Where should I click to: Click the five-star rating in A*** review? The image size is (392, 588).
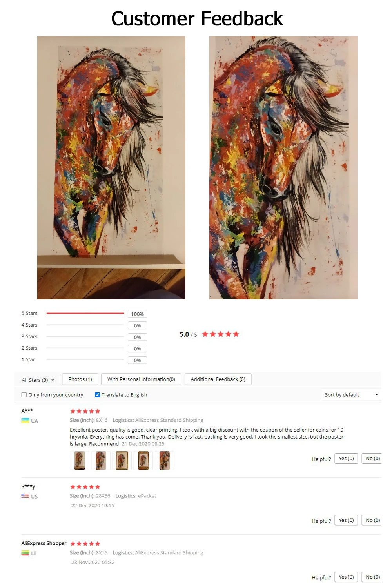point(85,411)
